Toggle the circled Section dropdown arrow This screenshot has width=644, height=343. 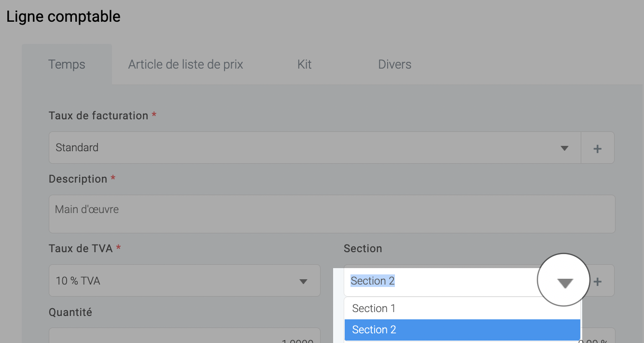[564, 281]
